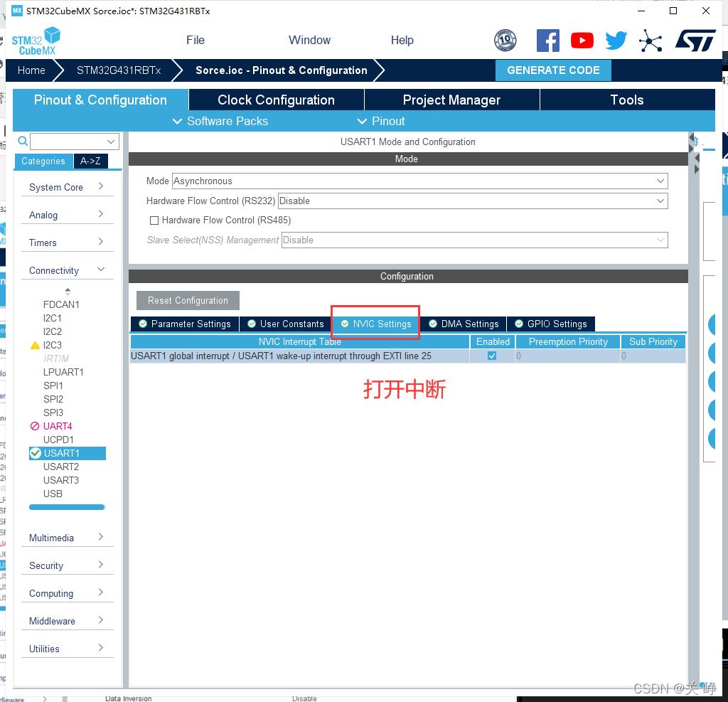Expand the Utilities category
This screenshot has width=728, height=702.
[68, 649]
